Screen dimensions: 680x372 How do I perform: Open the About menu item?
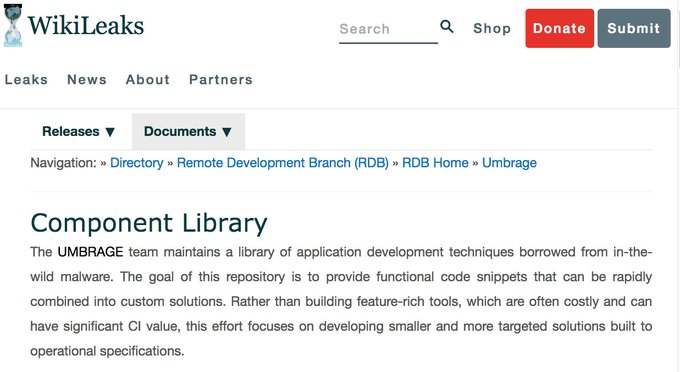click(x=148, y=80)
